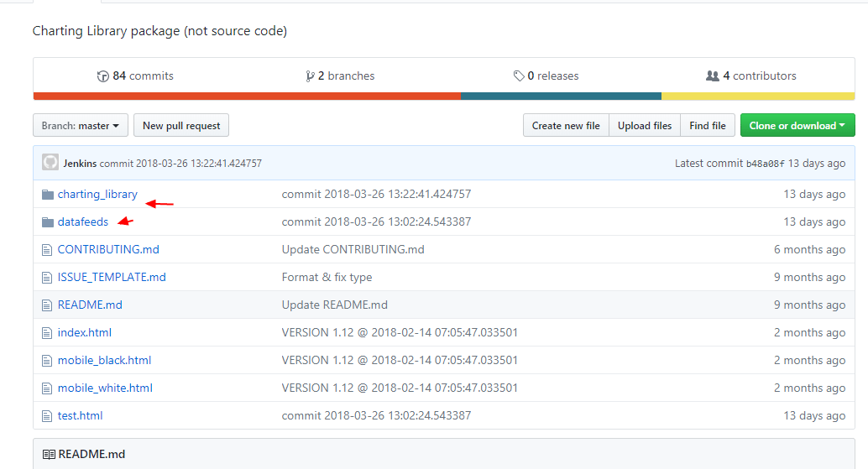Open the ISSUE_TEMPLATE.md file
The width and height of the screenshot is (868, 469).
(112, 277)
